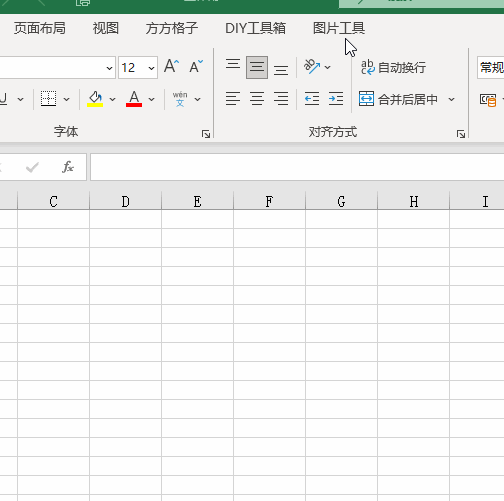This screenshot has height=501, width=504.
Task: Click the wén phonetic guide icon
Action: coord(180,99)
